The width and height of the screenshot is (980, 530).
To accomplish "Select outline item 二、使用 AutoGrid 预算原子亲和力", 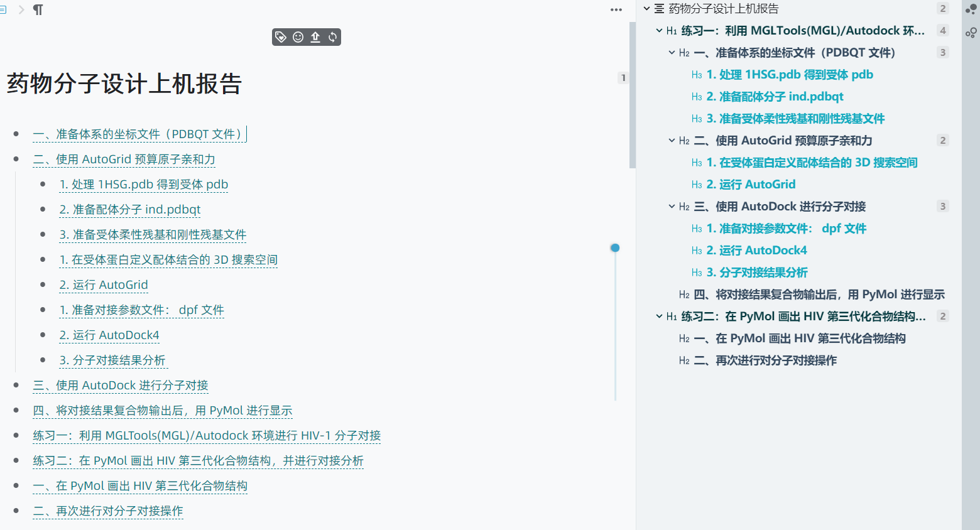I will (783, 141).
